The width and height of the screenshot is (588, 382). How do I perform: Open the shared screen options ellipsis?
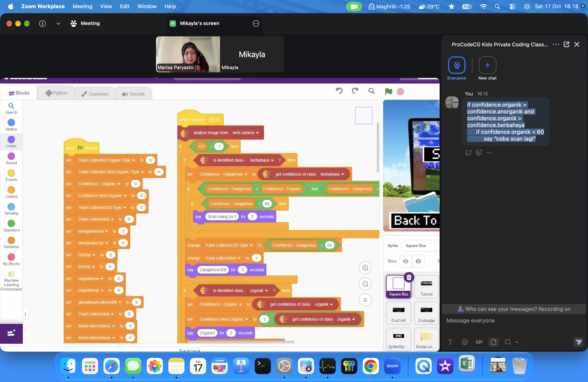(x=256, y=23)
